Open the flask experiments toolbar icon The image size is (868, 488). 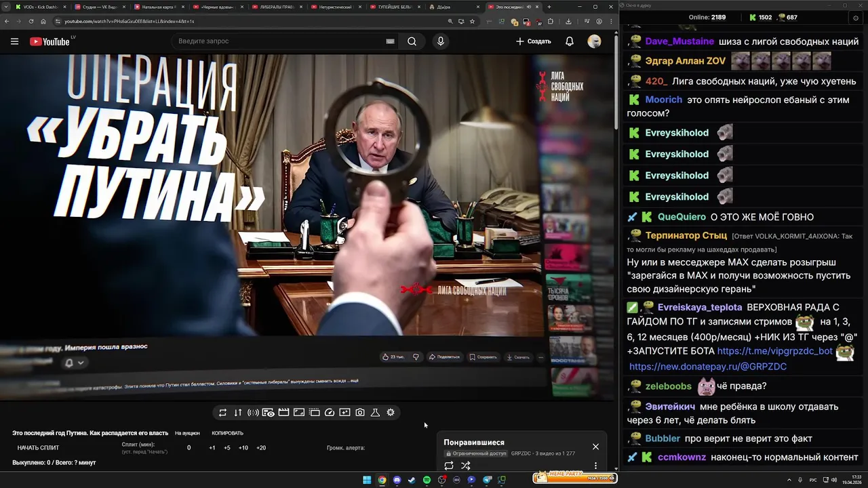coord(375,412)
